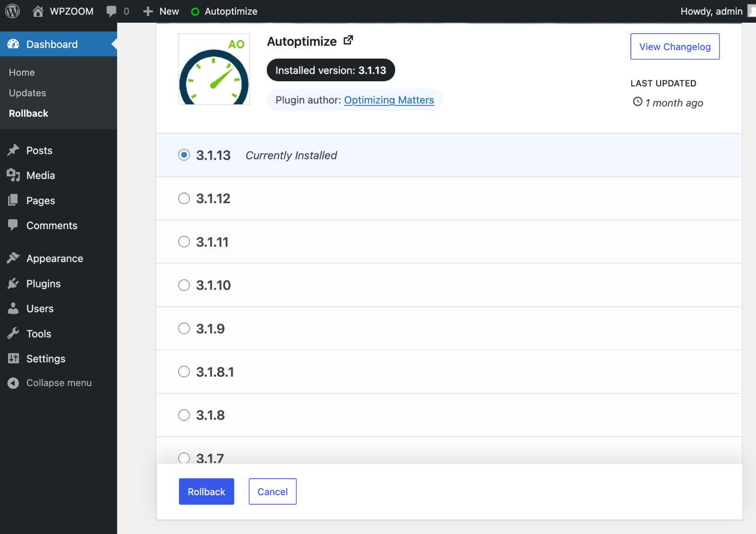Select version 3.1.9 radio button

(x=184, y=328)
